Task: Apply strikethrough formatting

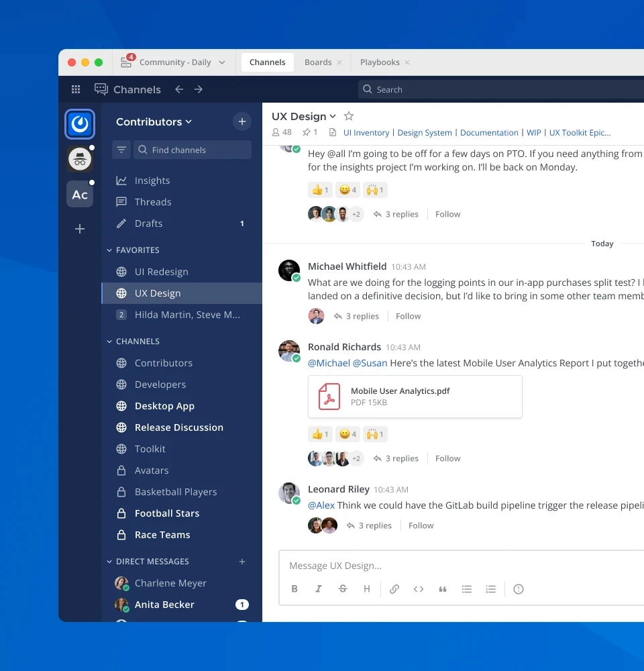Action: tap(343, 589)
